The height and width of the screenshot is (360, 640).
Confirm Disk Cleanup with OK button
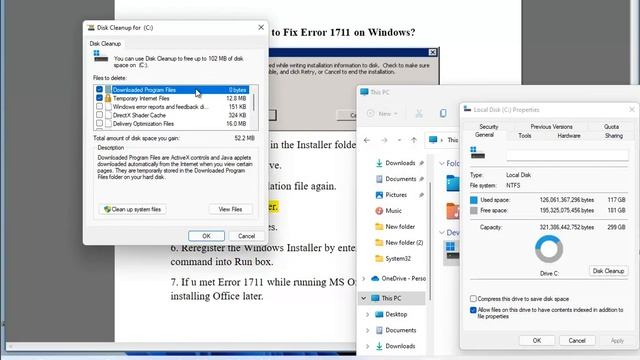coord(206,236)
